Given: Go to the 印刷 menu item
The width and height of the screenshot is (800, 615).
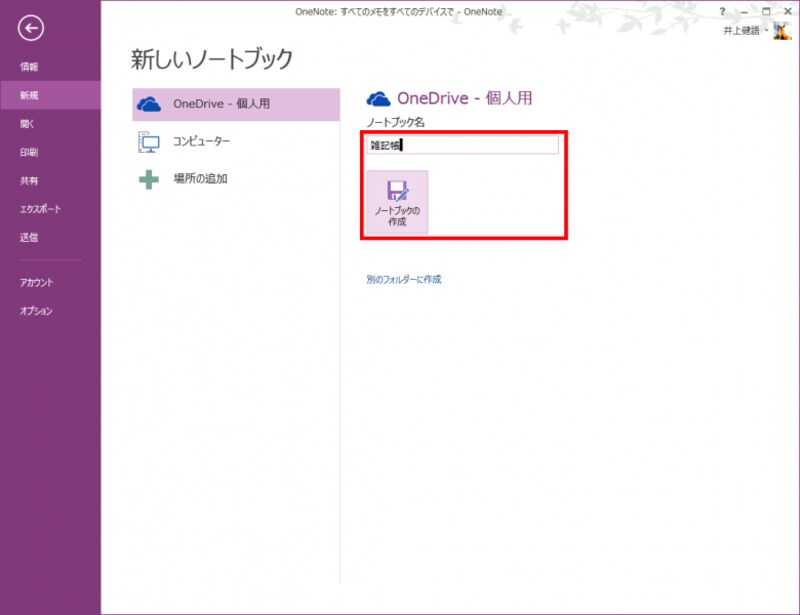Looking at the screenshot, I should [x=29, y=152].
